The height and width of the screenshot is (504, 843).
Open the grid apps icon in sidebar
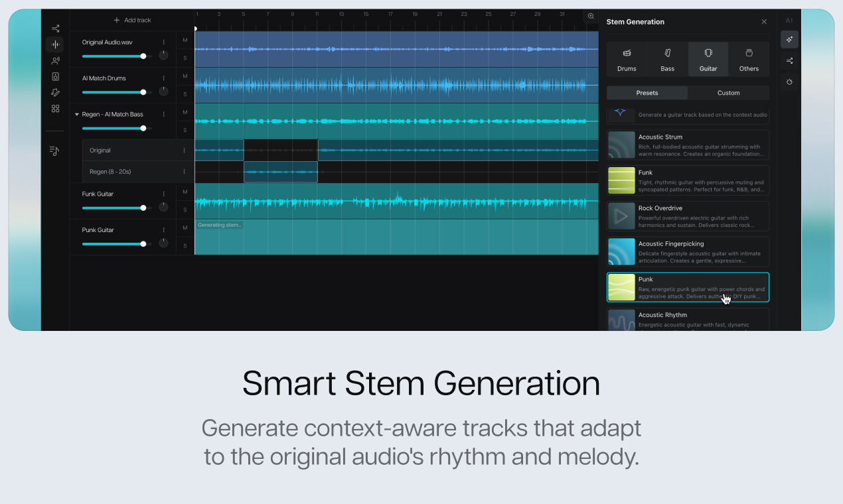point(55,108)
